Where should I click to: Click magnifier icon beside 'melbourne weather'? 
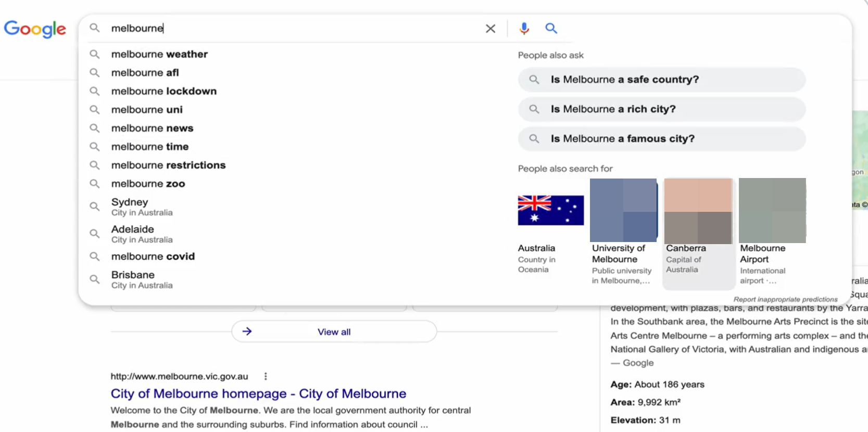tap(94, 54)
